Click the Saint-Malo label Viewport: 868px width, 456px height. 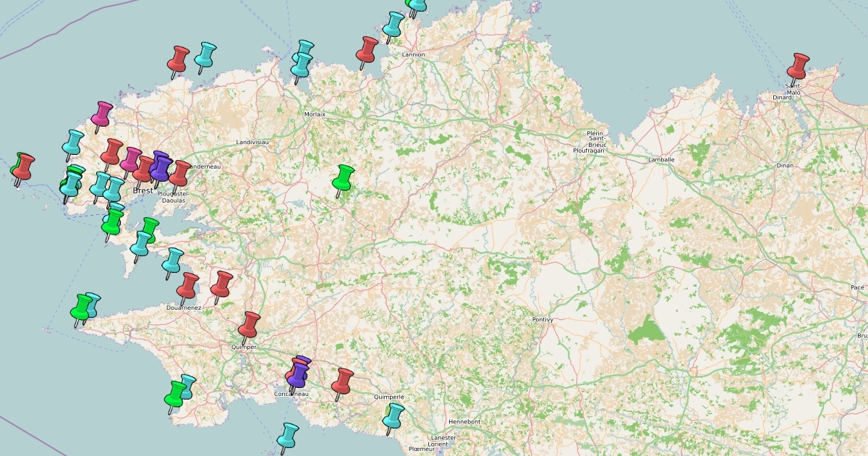click(793, 88)
